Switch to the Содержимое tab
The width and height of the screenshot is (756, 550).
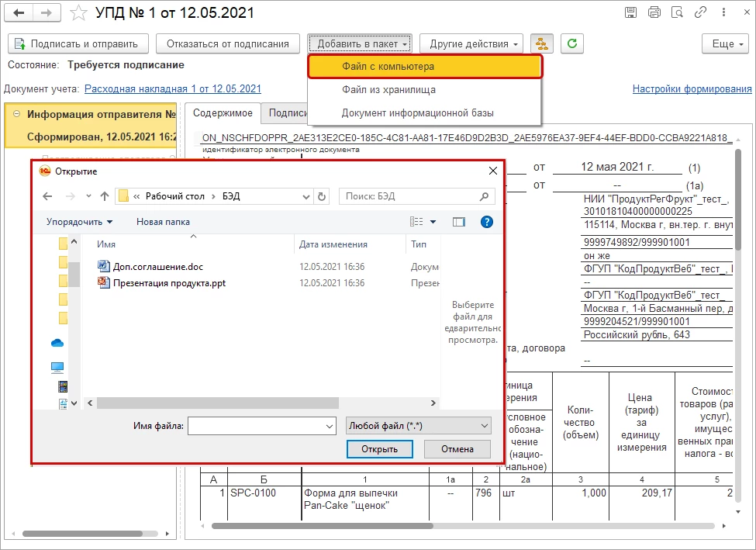223,113
